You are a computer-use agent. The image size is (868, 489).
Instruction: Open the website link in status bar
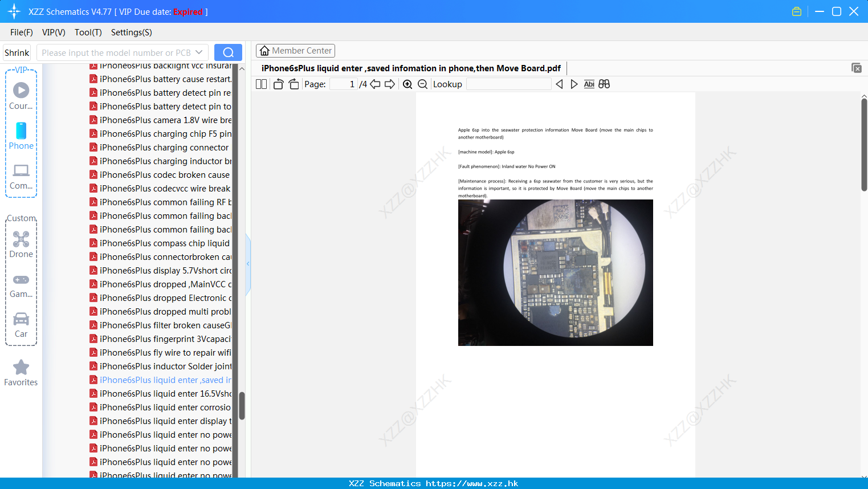coord(472,483)
